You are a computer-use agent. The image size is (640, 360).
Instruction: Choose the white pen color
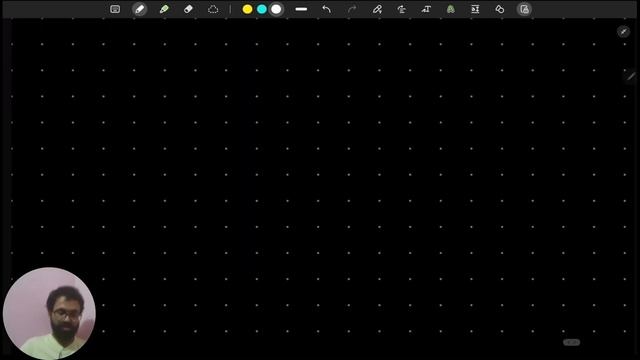click(276, 9)
